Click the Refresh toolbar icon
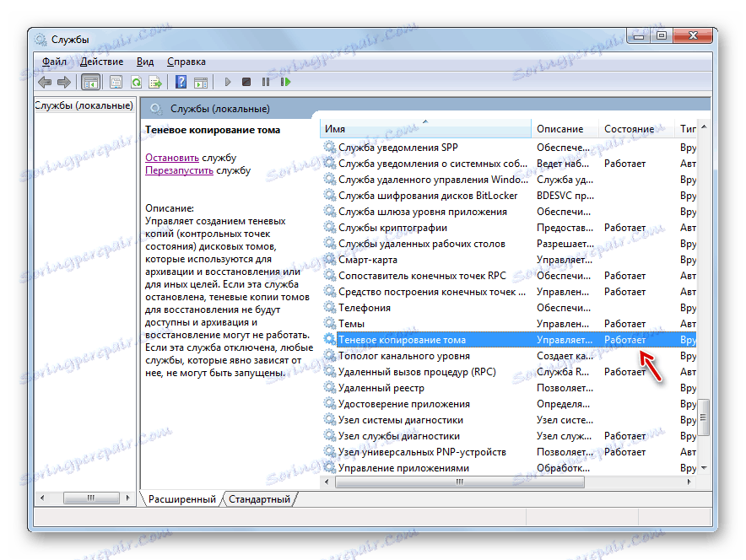Screen dimensions: 746x560 pyautogui.click(x=136, y=83)
